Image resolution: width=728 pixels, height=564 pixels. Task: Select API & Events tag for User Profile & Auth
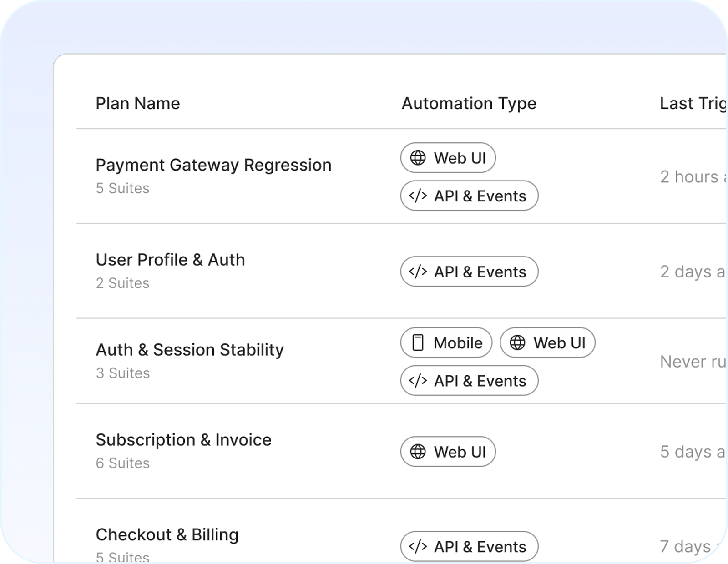[469, 272]
